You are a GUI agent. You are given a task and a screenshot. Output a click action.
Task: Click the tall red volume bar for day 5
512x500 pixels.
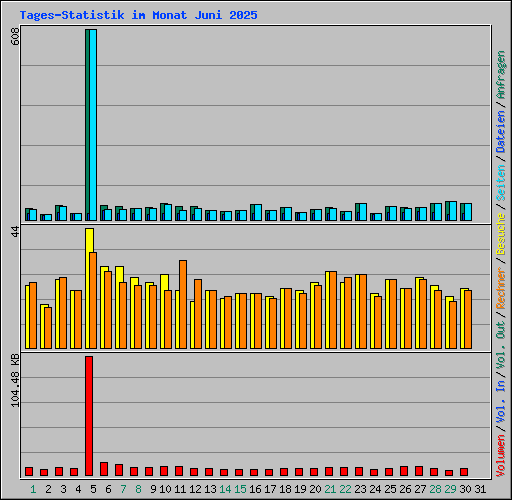tap(89, 416)
